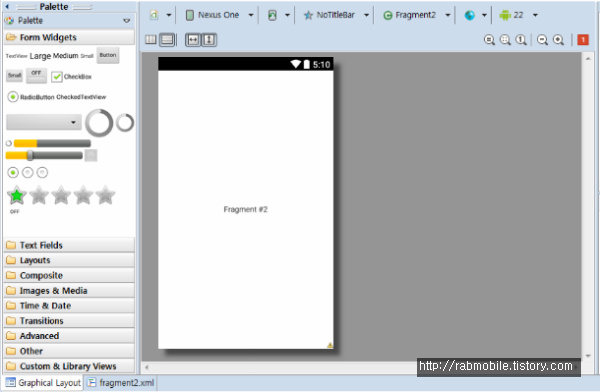Collapse the Palette panel using left arrow
600x392 pixels.
point(7,7)
